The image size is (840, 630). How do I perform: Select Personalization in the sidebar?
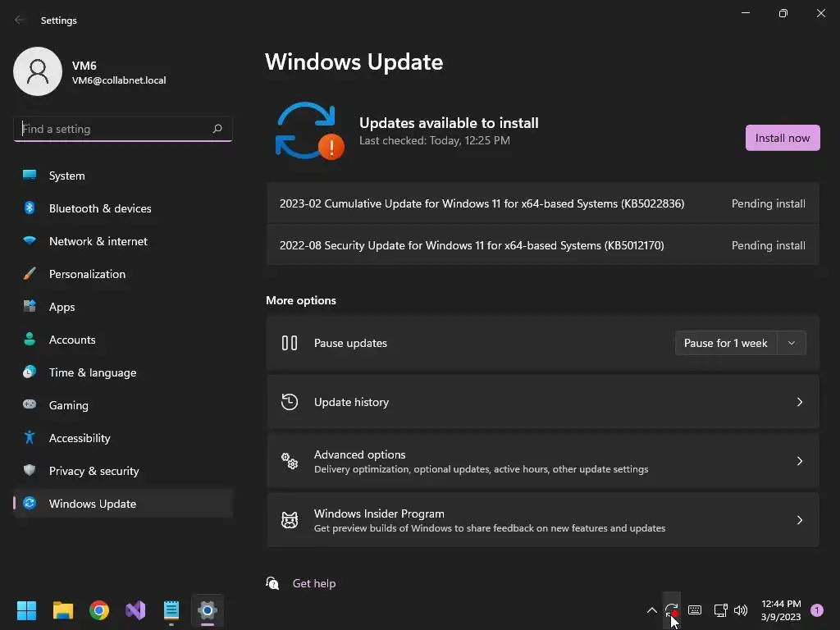pos(123,274)
